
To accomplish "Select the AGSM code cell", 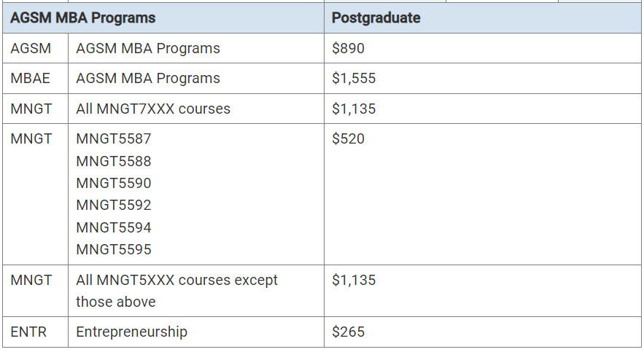I will pos(35,48).
